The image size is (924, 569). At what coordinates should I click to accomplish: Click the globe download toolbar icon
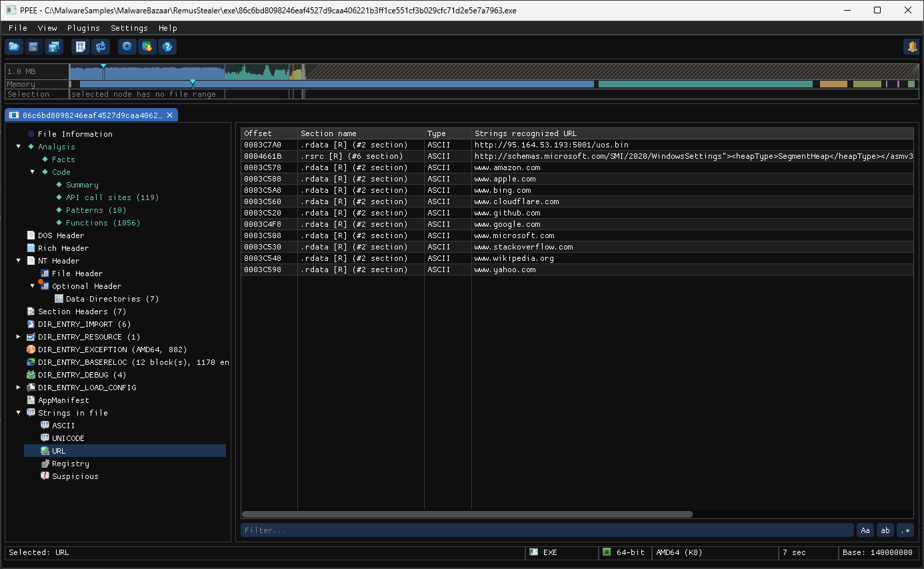click(x=147, y=47)
